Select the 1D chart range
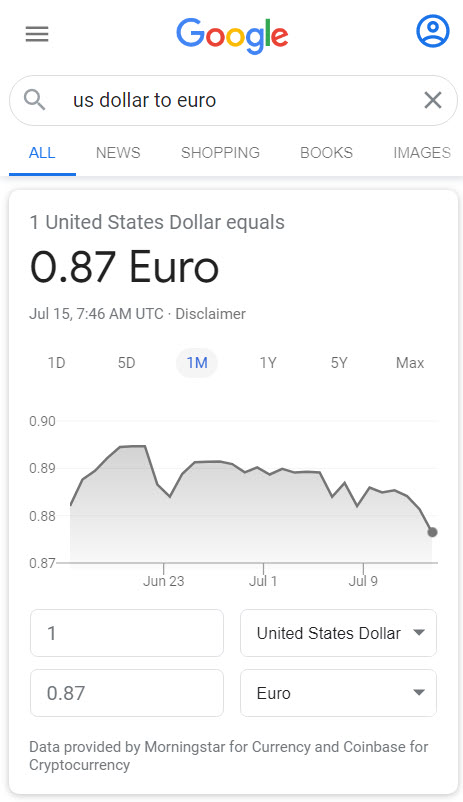 (56, 363)
